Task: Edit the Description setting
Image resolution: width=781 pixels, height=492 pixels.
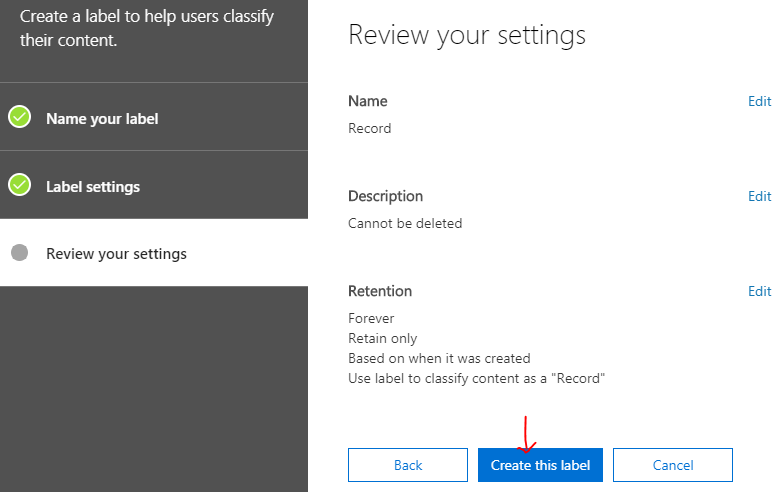Action: click(x=759, y=196)
